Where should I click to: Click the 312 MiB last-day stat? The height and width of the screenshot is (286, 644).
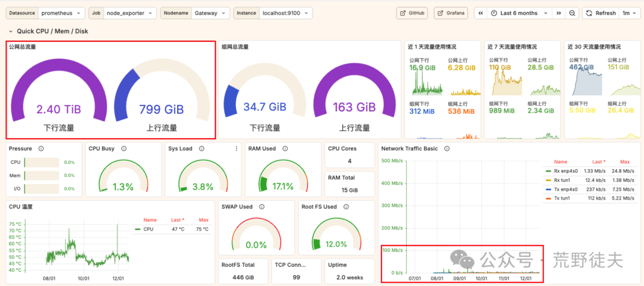423,111
